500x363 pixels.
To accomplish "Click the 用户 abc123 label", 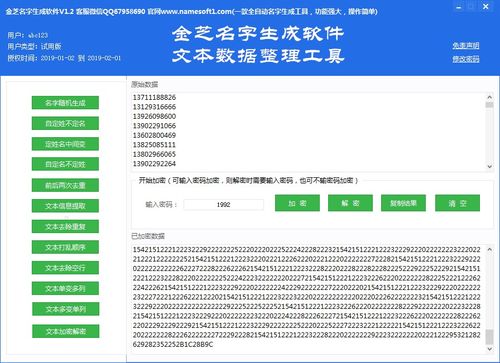I will pyautogui.click(x=28, y=35).
